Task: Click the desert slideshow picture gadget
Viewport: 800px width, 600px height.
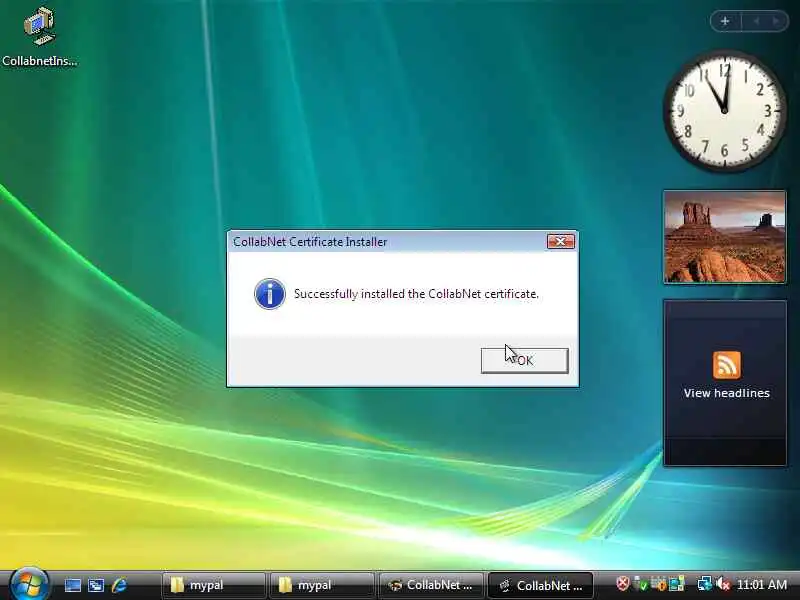Action: (x=724, y=237)
